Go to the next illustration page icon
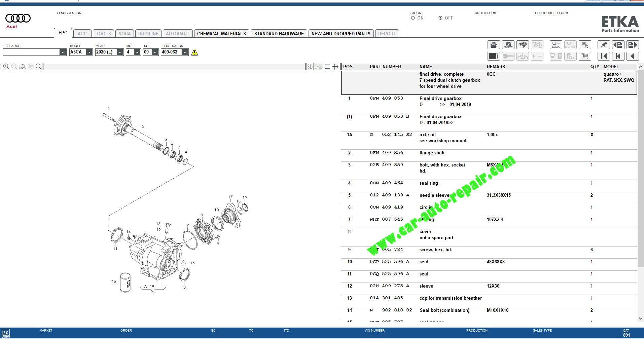The width and height of the screenshot is (644, 339). pyautogui.click(x=633, y=45)
